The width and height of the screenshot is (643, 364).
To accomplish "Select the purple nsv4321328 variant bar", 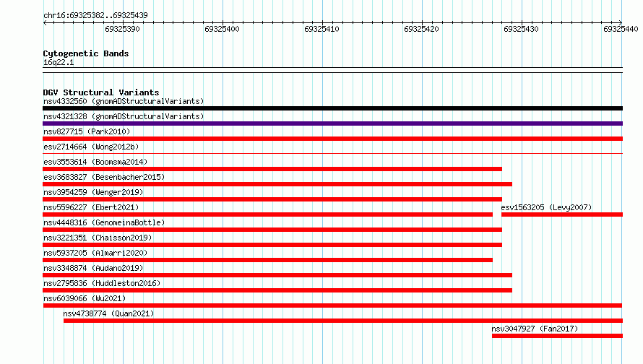I will pyautogui.click(x=332, y=123).
